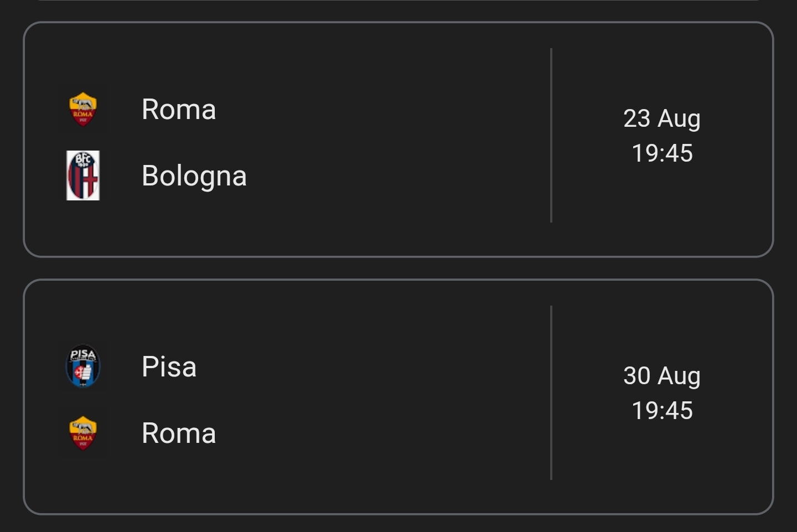The image size is (797, 532).
Task: Click the Bologna club crest
Action: pyautogui.click(x=83, y=175)
